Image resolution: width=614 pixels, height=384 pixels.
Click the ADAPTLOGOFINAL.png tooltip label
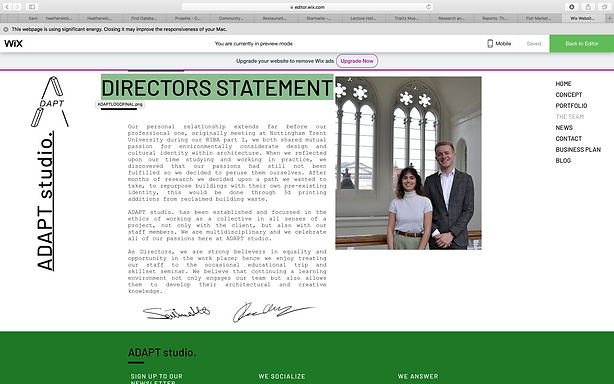tap(120, 105)
